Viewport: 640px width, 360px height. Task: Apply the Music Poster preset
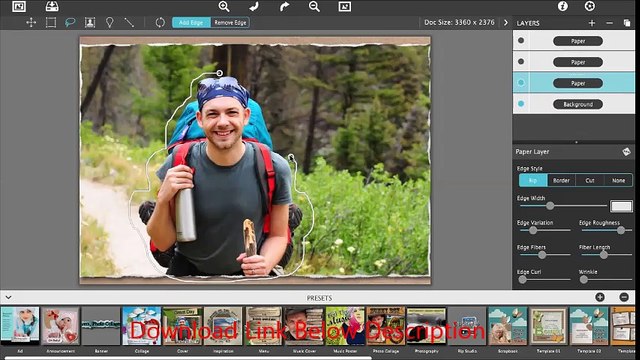pyautogui.click(x=345, y=326)
